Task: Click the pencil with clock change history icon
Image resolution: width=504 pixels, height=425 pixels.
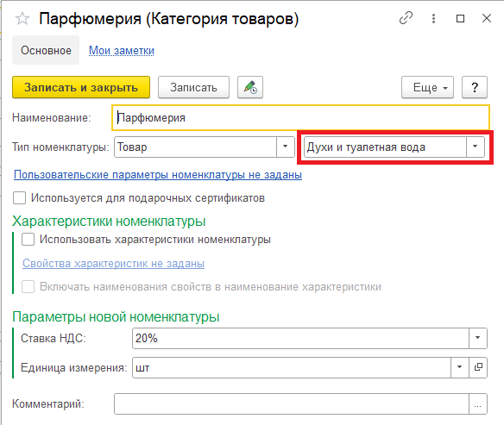Action: pos(250,87)
